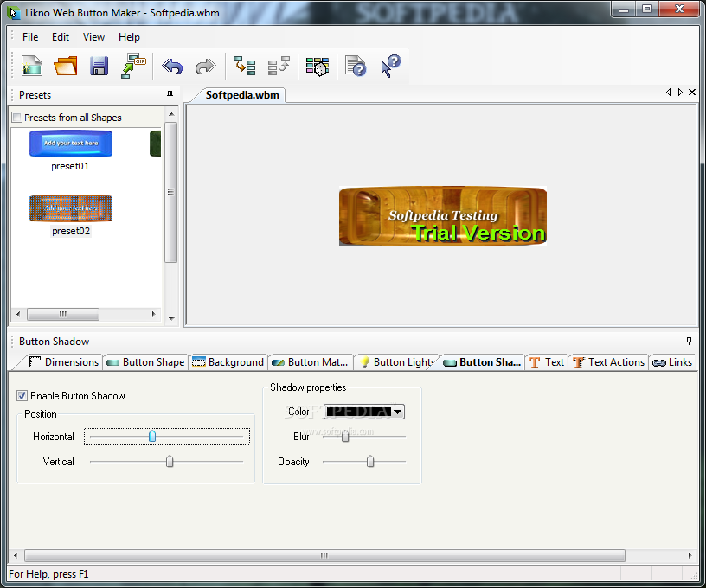
Task: Create a new button project icon
Action: (32, 66)
